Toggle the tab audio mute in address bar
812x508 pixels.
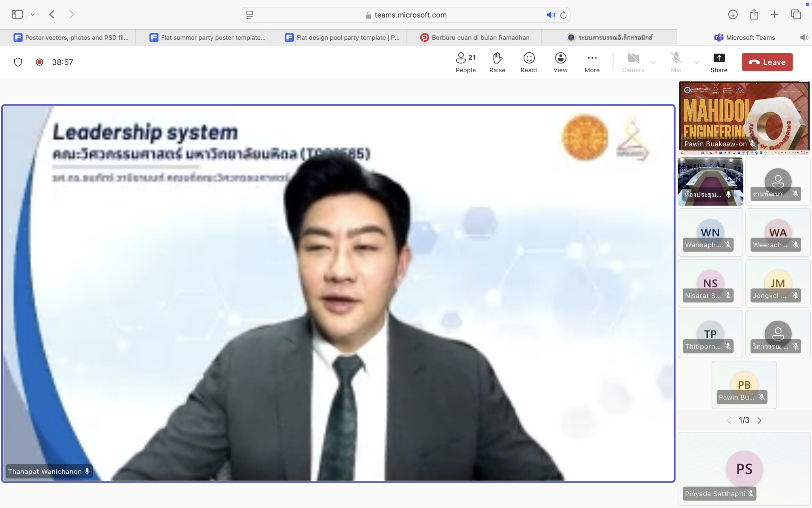pos(551,15)
